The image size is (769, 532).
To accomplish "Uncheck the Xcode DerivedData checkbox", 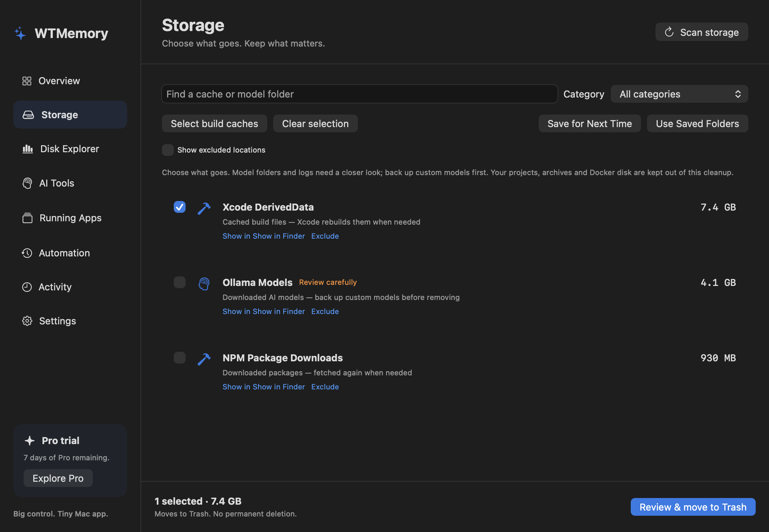I will 180,207.
